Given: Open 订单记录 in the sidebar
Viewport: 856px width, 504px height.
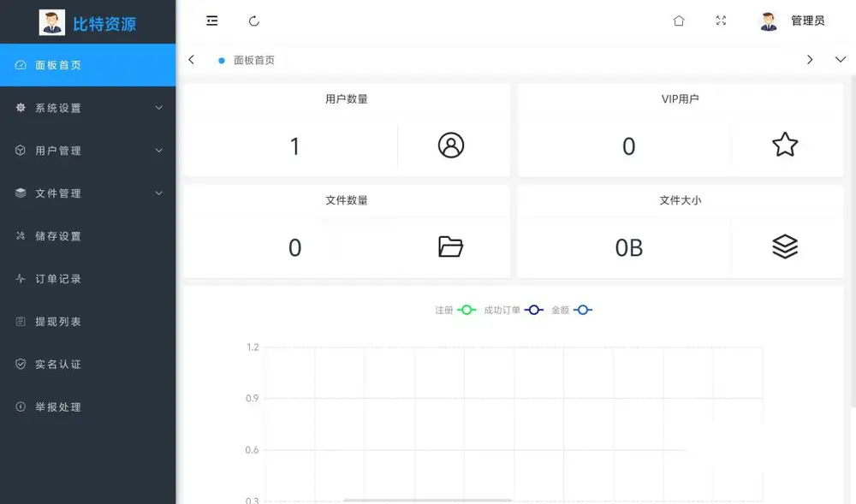Looking at the screenshot, I should pos(88,278).
